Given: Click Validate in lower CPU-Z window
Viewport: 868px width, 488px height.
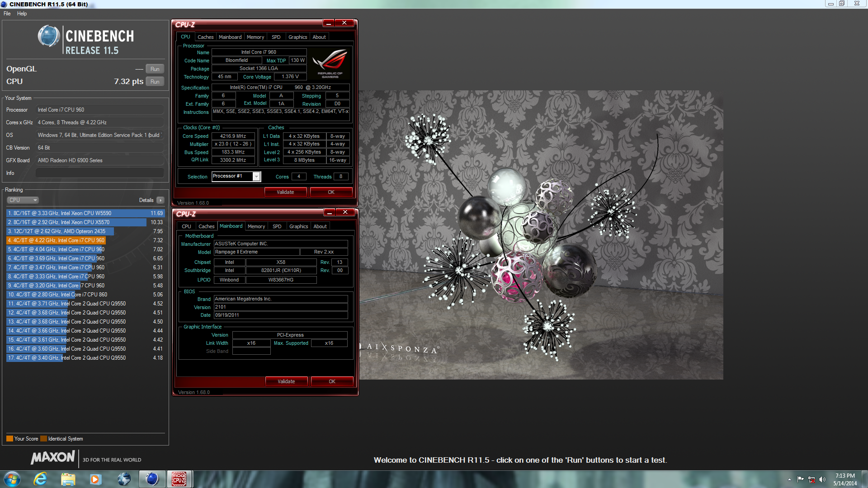Looking at the screenshot, I should tap(286, 381).
